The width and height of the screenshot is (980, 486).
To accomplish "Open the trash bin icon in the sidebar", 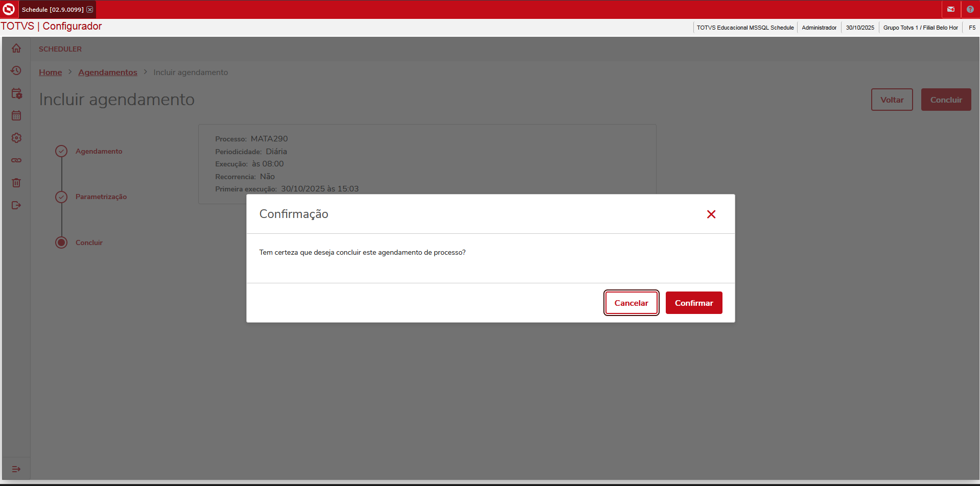I will pos(16,183).
